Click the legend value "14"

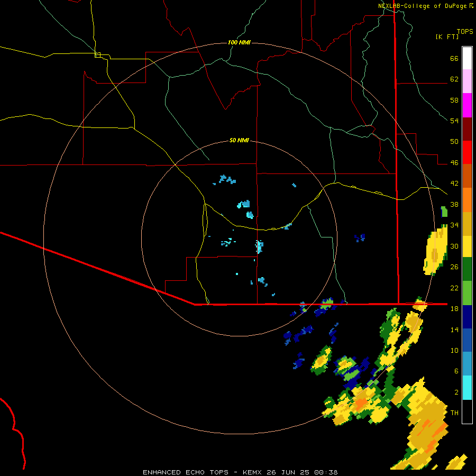tap(454, 329)
